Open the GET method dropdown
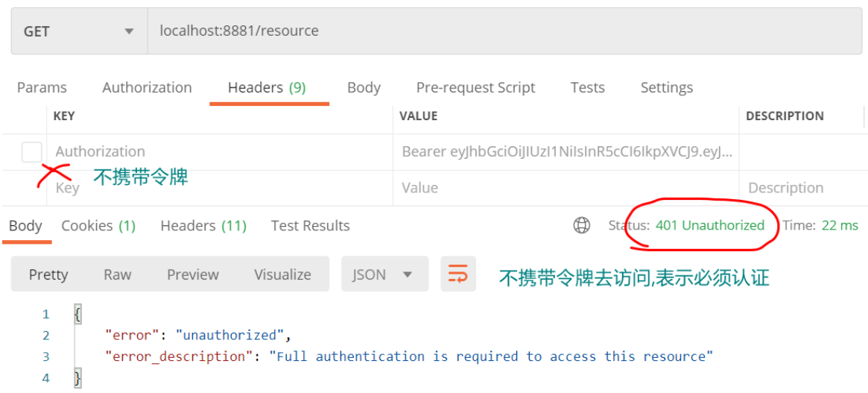Image resolution: width=868 pixels, height=393 pixels. click(79, 31)
